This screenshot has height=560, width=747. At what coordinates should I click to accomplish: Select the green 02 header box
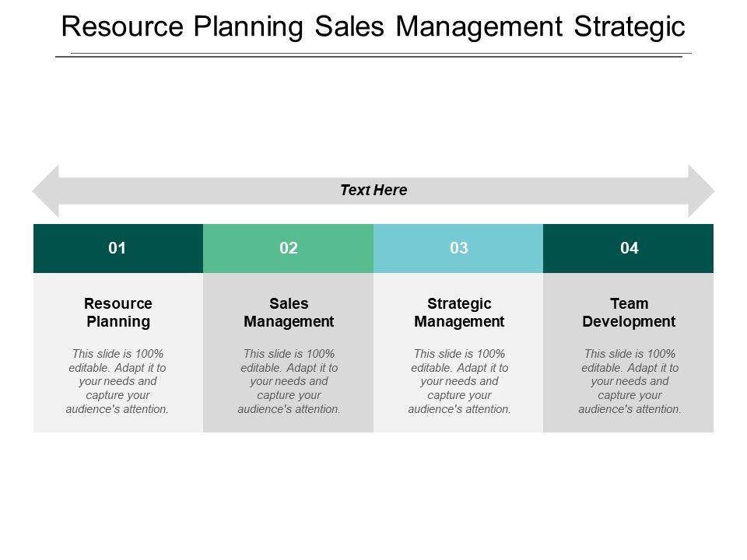click(289, 248)
